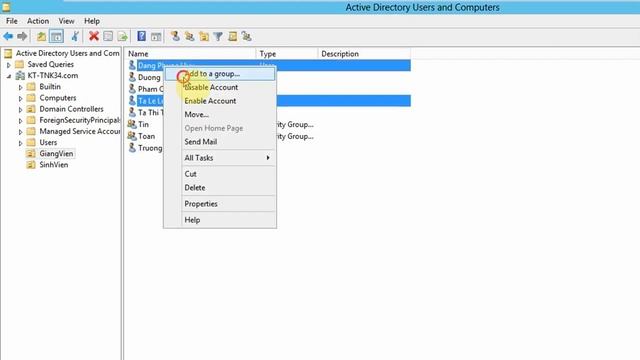Open the Action menu

click(38, 21)
